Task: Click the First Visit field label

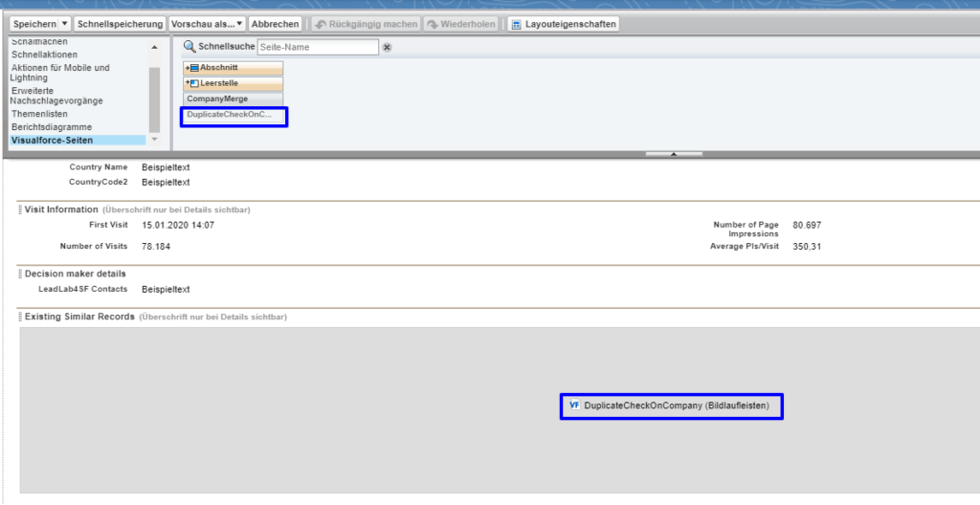Action: pyautogui.click(x=108, y=225)
